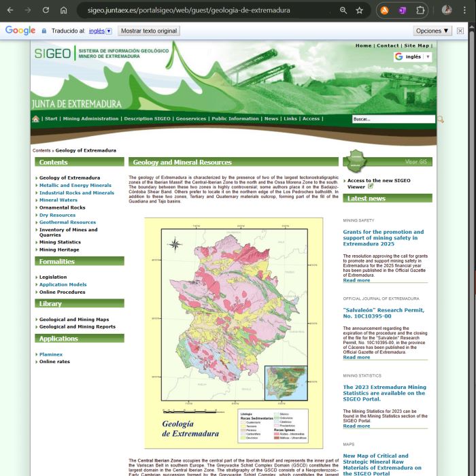Open the purple OneNote extension icon
This screenshot has height=476, width=476.
pos(403,10)
